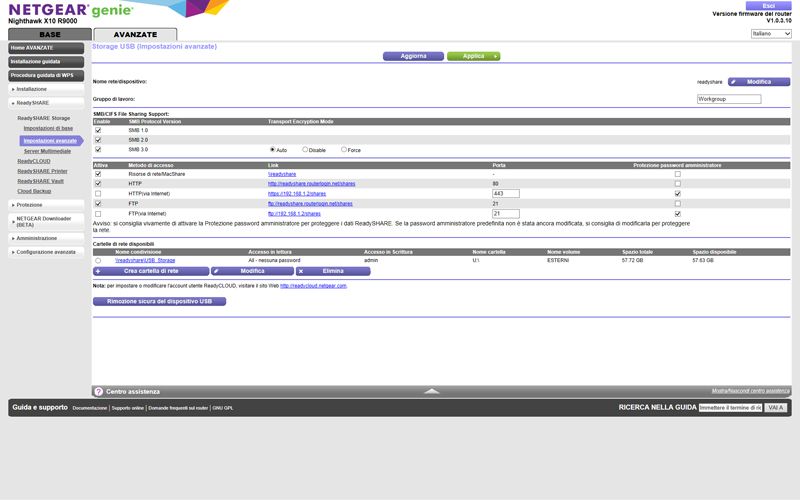Toggle password protection for FTP(via Internet)
The width and height of the screenshot is (800, 500).
(x=678, y=214)
